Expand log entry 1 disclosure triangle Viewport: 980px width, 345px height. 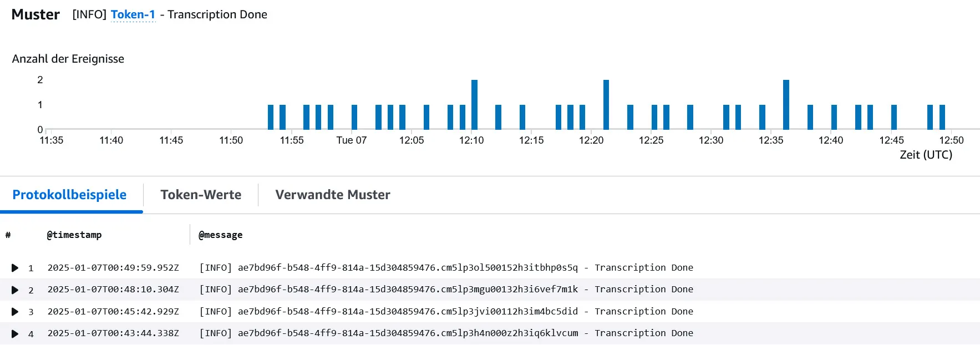point(15,267)
